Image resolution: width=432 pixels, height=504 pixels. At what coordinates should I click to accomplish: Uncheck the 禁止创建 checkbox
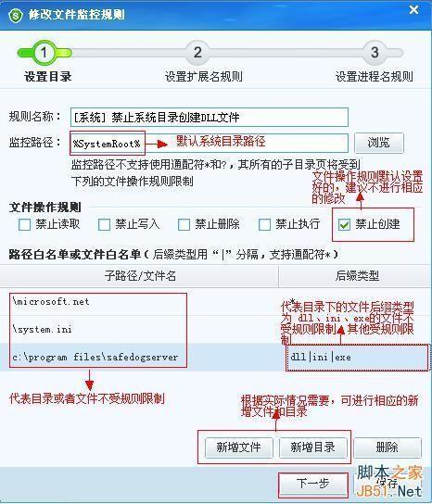(x=344, y=225)
